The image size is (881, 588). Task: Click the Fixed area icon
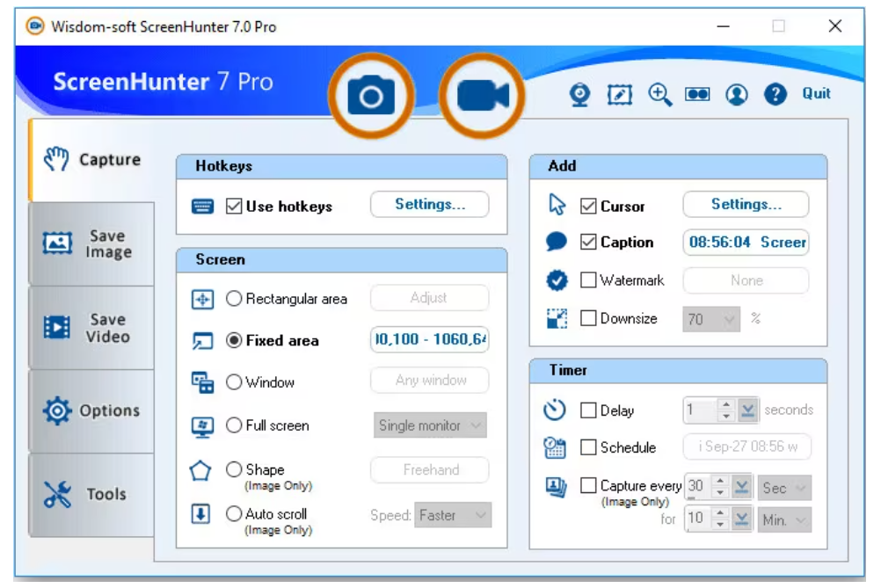[202, 340]
